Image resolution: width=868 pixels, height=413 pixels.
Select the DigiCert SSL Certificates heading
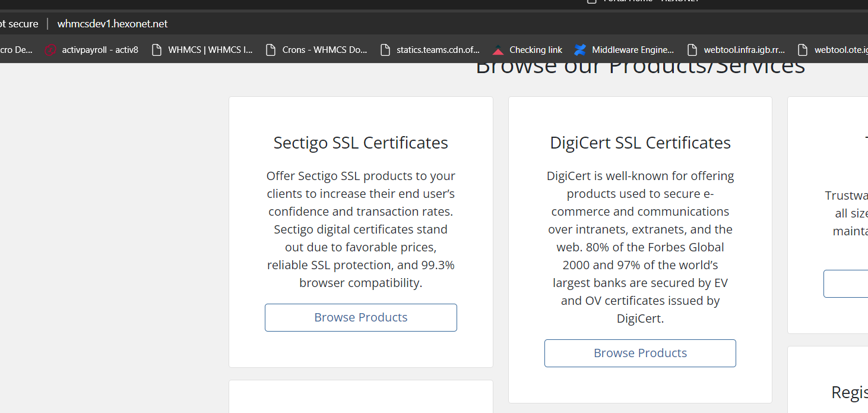(640, 143)
